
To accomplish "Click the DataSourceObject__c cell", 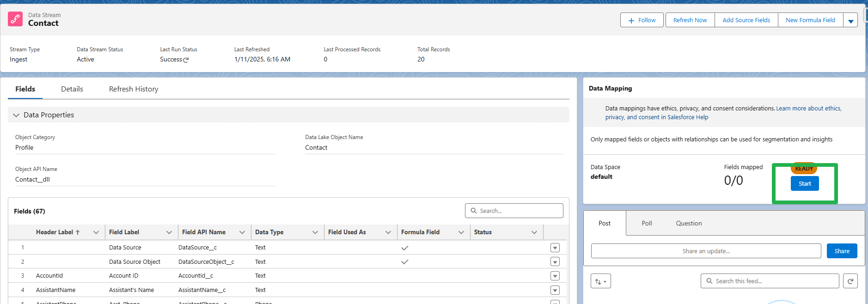I will 206,262.
